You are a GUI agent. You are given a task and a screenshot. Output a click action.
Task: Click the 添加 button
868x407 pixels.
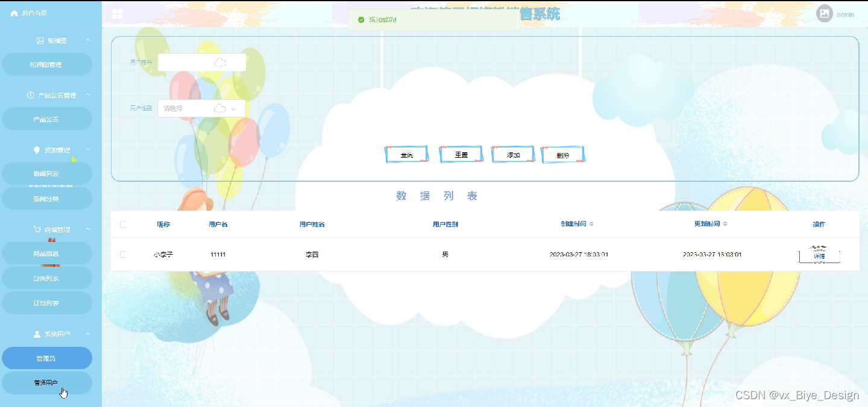(514, 155)
